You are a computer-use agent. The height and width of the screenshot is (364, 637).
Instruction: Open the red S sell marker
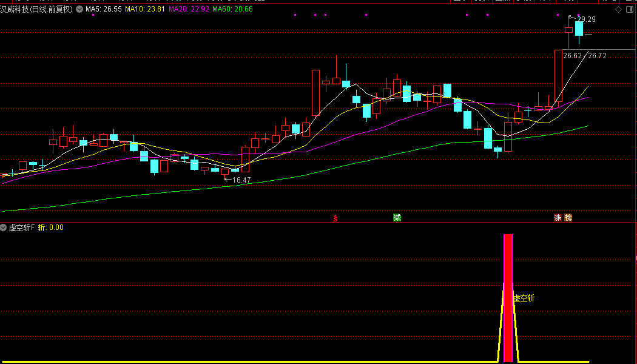click(335, 218)
